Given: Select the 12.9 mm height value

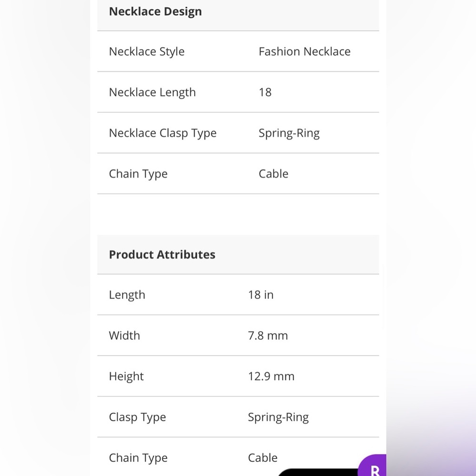Looking at the screenshot, I should [271, 377].
